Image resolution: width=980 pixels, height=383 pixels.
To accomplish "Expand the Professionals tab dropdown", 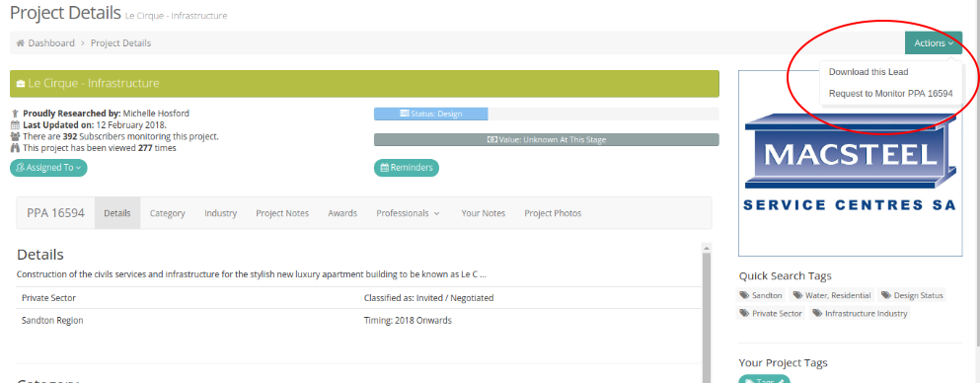I will coord(408,213).
